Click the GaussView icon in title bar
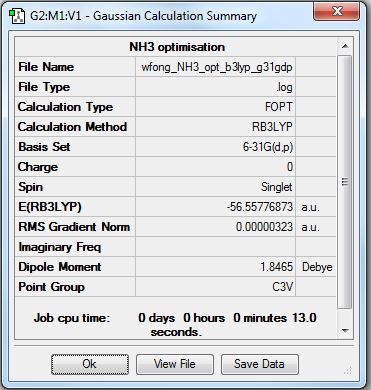This screenshot has height=390, width=371. [x=17, y=16]
